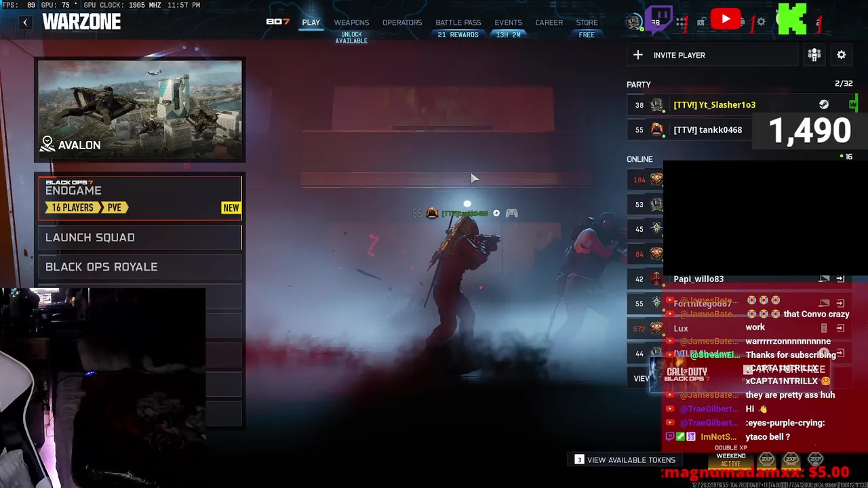868x488 pixels.
Task: Switch to the PLAY tab
Action: tap(311, 22)
